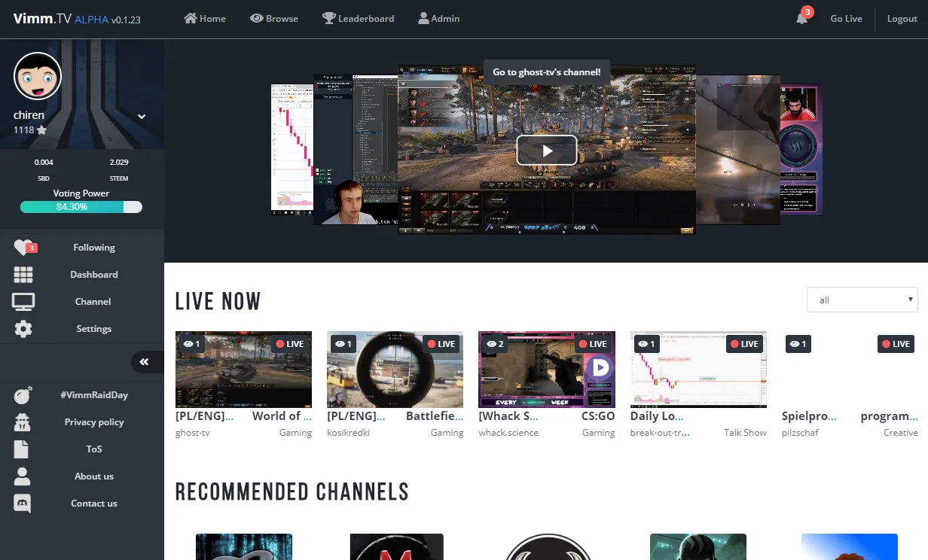Open the Home menu item

click(x=205, y=18)
